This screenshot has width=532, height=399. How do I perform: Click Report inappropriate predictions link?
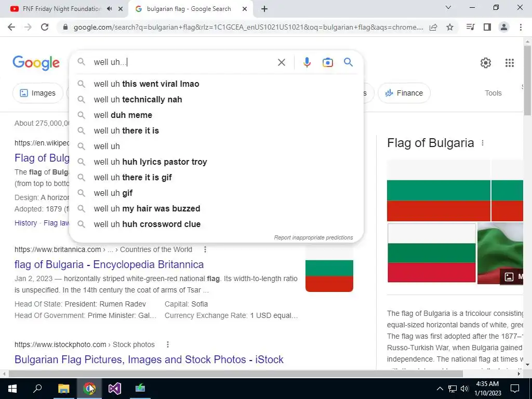(313, 237)
